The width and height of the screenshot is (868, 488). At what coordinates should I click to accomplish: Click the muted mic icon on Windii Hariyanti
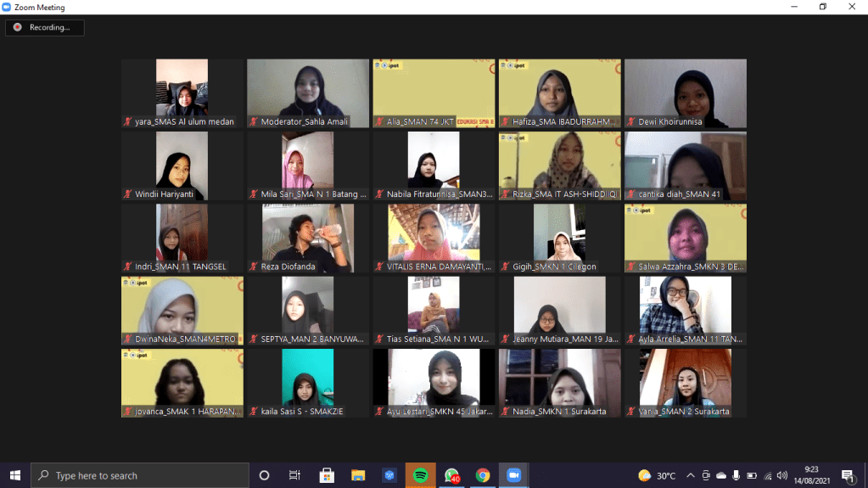pos(128,194)
